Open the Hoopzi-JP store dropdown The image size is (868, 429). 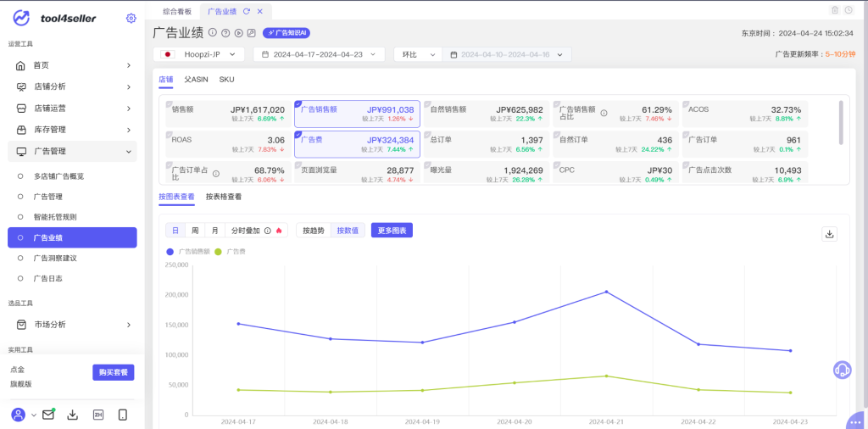(198, 54)
